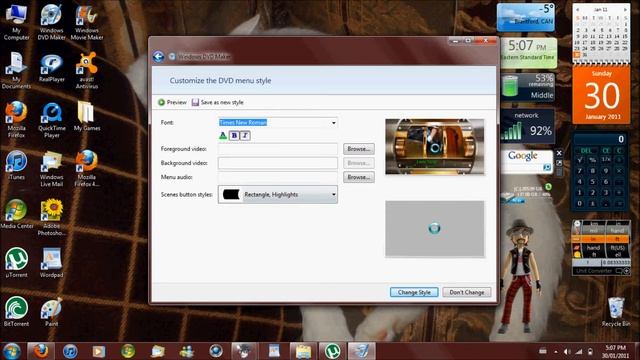
Task: Open My Games folder icon
Action: pyautogui.click(x=87, y=116)
